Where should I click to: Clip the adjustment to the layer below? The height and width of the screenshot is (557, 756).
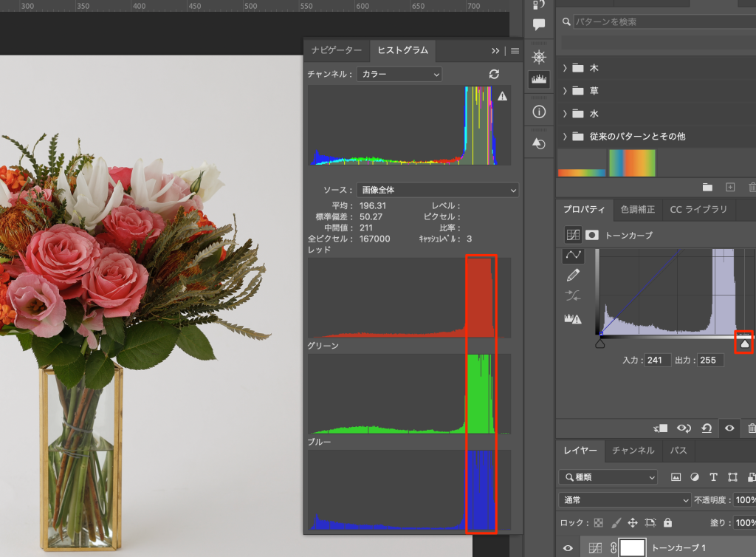coord(661,428)
